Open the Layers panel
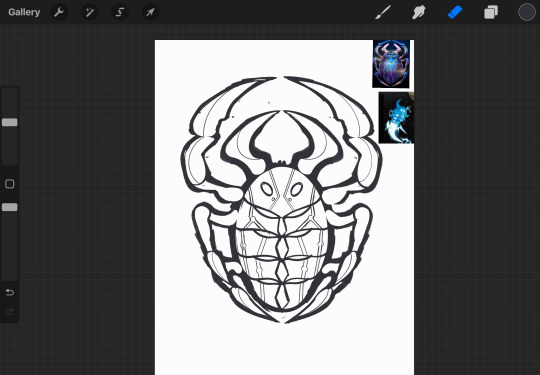Screen dimensions: 540x375 click(491, 13)
